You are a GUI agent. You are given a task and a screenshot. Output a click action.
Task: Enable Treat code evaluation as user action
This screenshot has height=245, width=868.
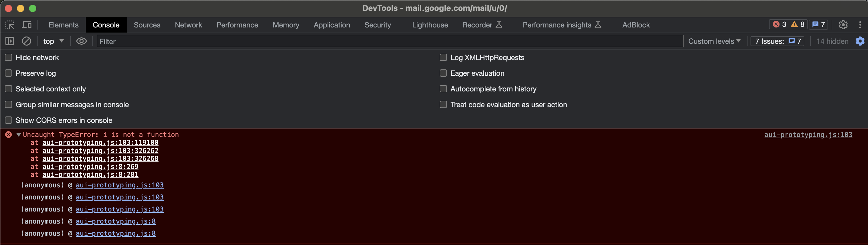pos(443,104)
